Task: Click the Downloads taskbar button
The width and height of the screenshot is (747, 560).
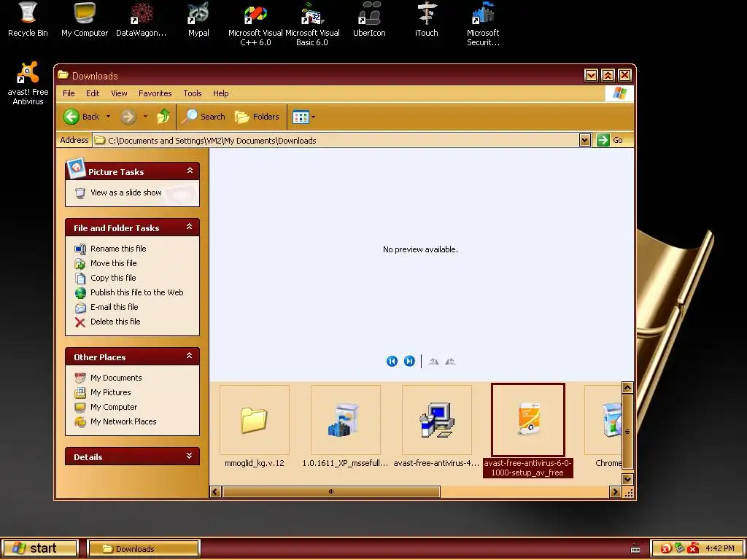Action: point(144,548)
